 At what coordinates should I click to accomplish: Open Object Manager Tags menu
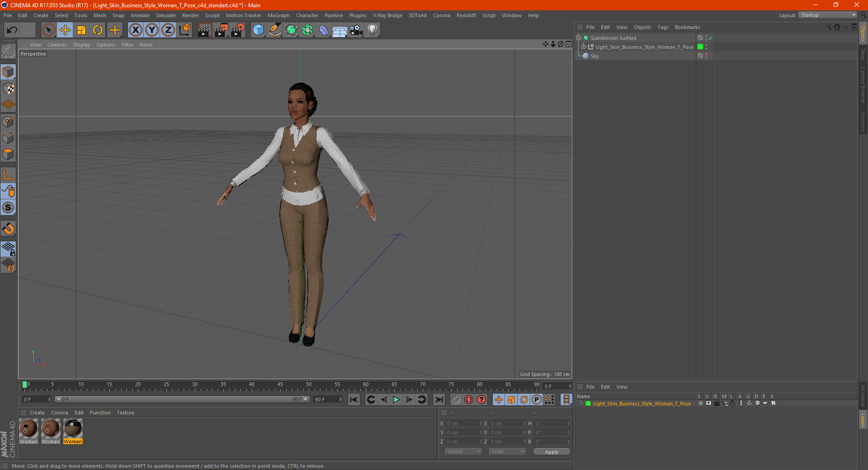[x=663, y=27]
